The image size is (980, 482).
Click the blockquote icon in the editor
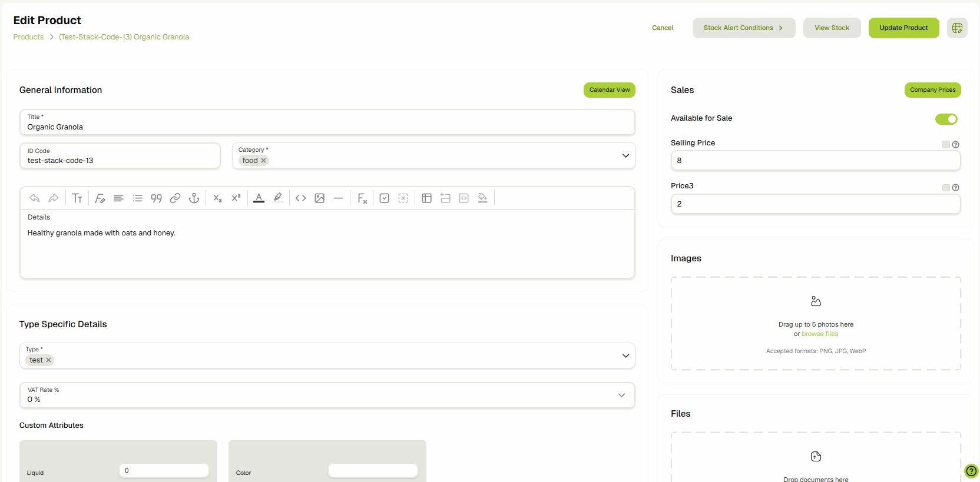(156, 198)
